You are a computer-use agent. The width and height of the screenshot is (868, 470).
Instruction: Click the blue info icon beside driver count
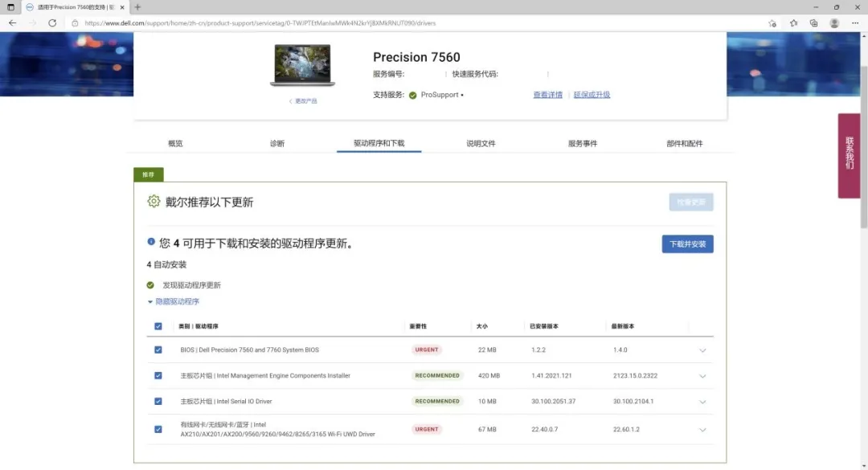point(151,242)
